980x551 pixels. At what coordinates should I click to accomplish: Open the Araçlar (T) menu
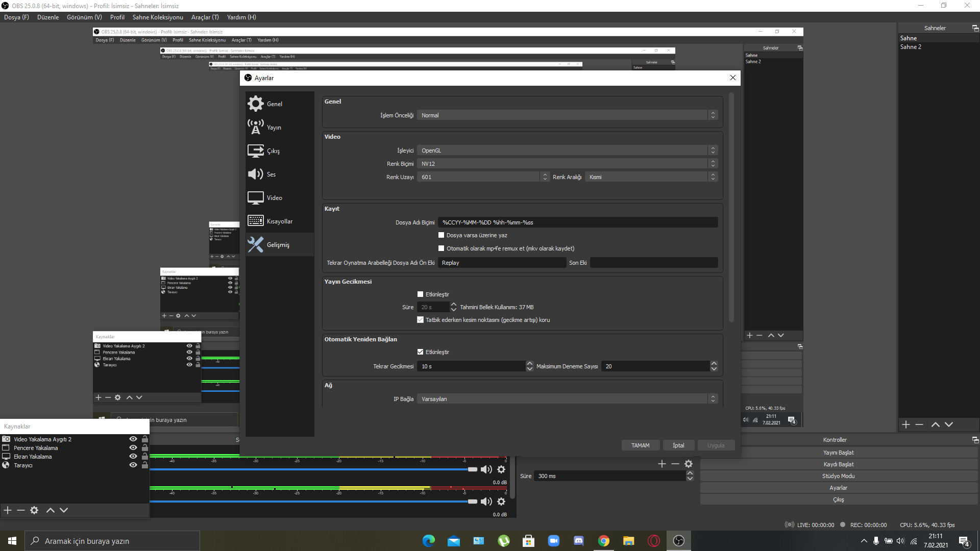pos(205,17)
